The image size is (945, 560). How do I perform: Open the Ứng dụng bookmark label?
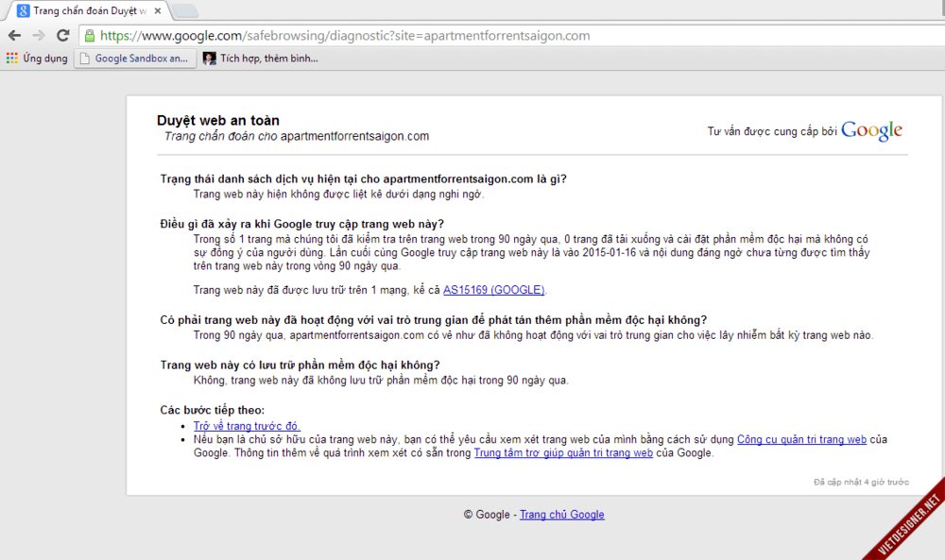(x=45, y=59)
